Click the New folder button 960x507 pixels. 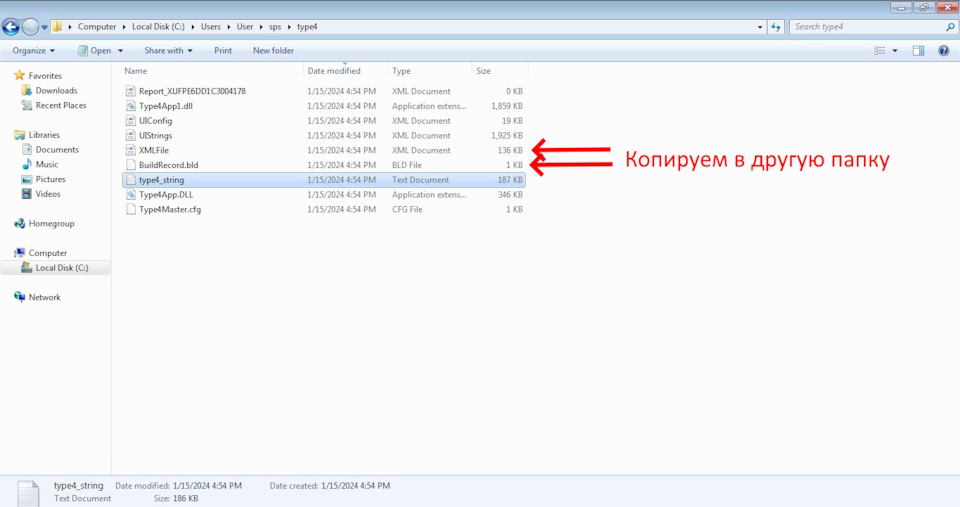point(273,50)
